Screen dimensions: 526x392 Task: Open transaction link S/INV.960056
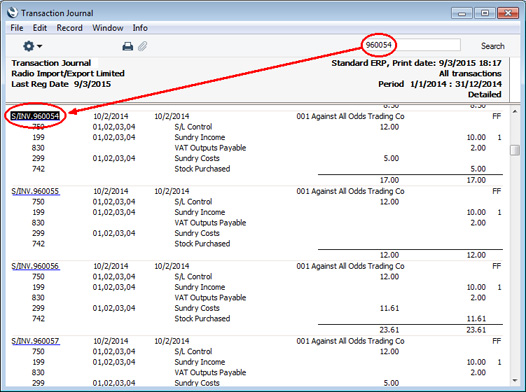point(36,266)
